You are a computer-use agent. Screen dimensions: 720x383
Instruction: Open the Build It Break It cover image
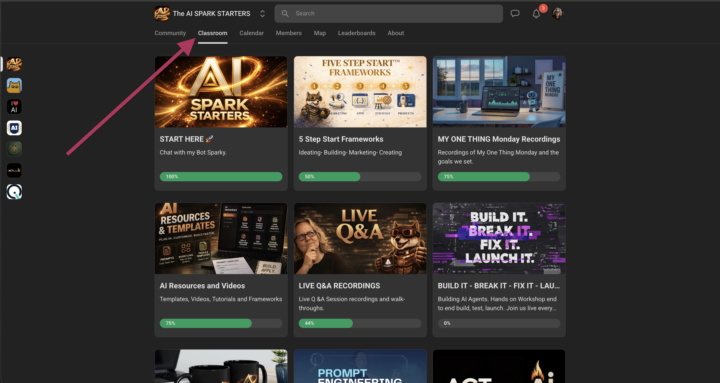(499, 239)
